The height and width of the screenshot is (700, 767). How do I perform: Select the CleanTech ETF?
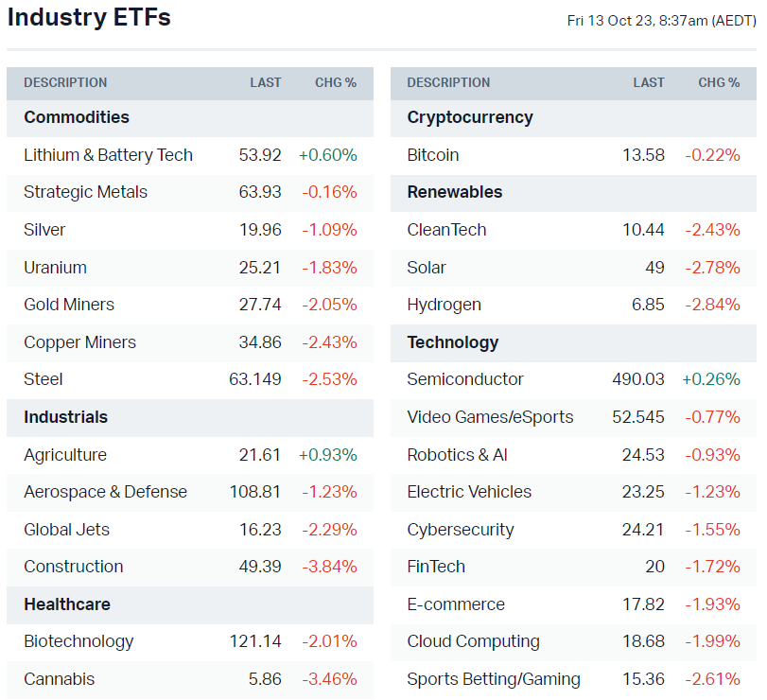(x=446, y=230)
